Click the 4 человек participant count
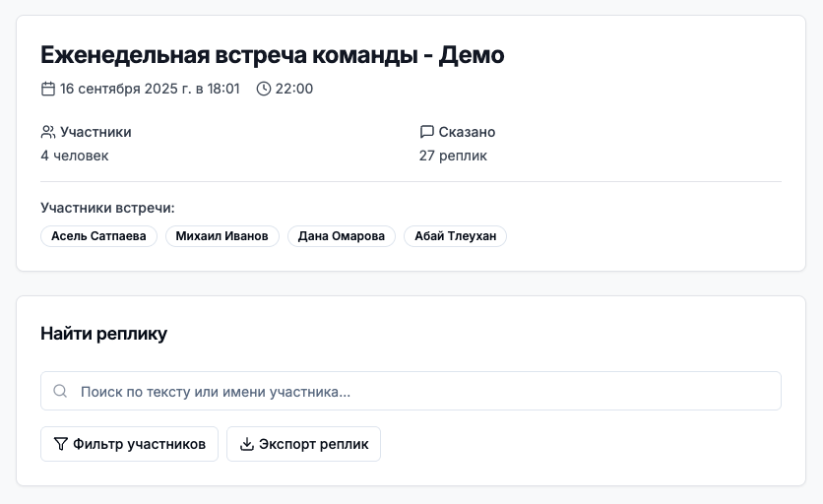The width and height of the screenshot is (823, 504). [75, 156]
